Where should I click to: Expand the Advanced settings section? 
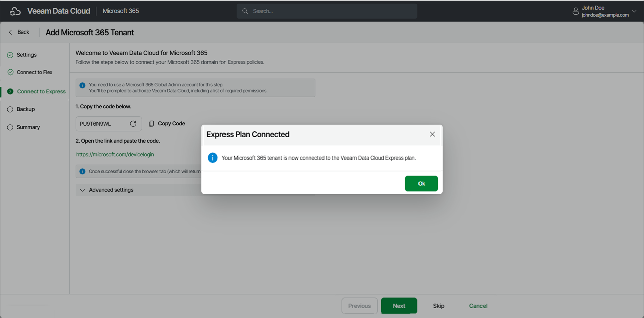pyautogui.click(x=82, y=190)
